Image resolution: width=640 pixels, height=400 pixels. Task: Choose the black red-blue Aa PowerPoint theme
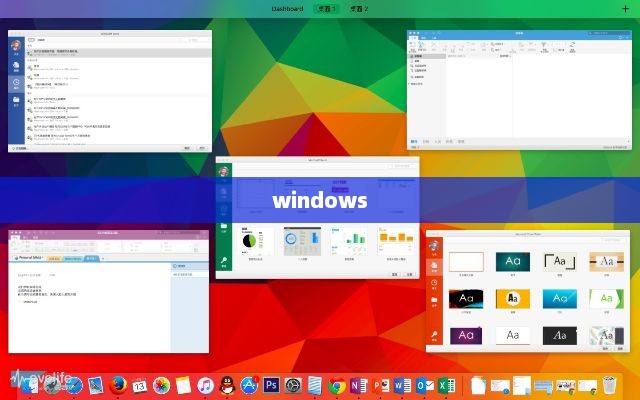pos(466,299)
